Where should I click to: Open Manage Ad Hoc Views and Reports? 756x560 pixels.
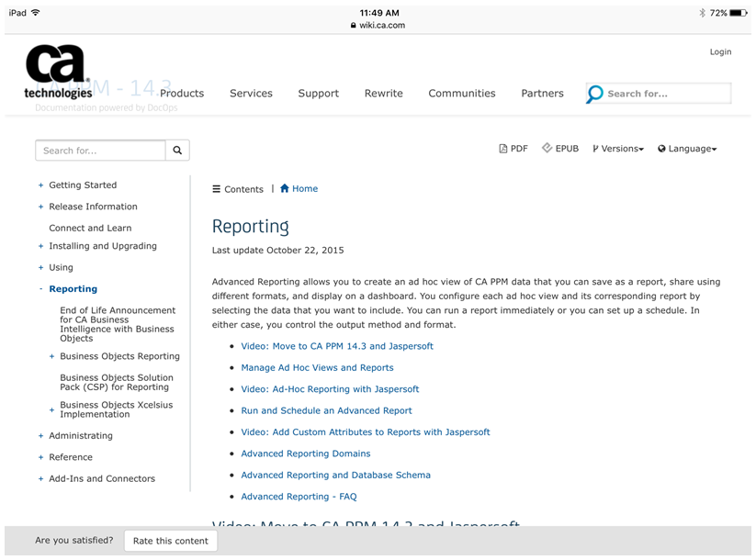click(x=317, y=368)
